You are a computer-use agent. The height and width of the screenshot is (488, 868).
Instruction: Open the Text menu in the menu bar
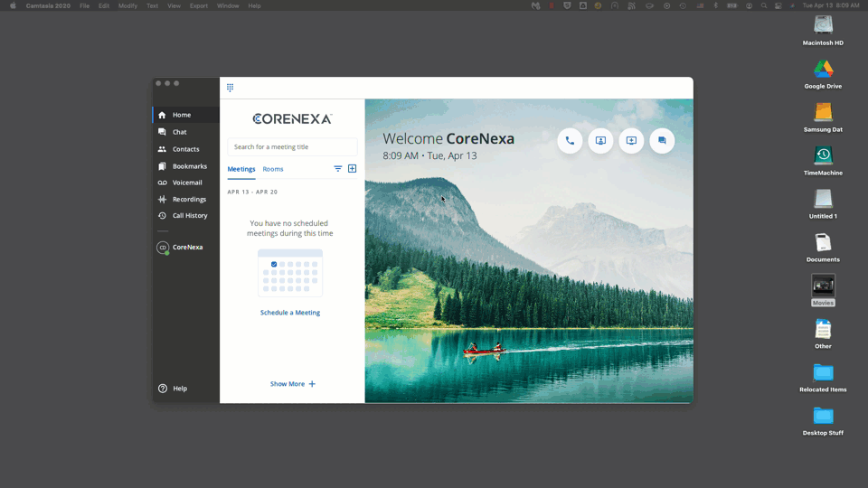tap(152, 5)
